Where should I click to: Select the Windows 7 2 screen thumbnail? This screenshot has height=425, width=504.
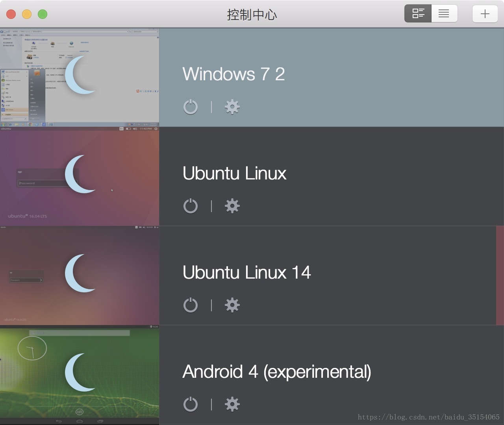click(x=80, y=77)
